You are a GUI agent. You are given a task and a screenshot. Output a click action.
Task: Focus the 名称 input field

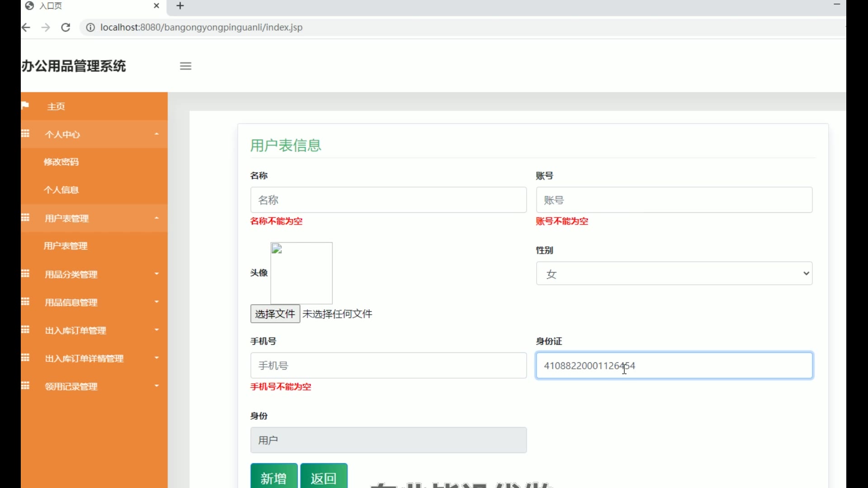388,200
